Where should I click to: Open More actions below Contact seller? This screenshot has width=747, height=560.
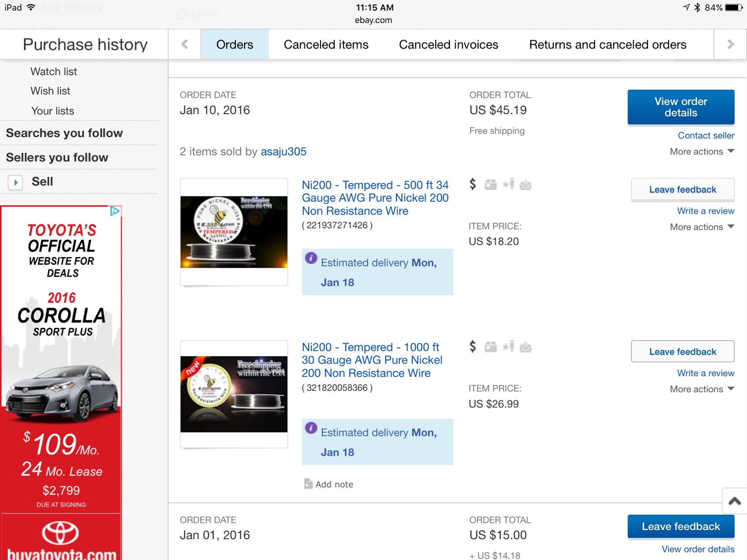coord(702,152)
